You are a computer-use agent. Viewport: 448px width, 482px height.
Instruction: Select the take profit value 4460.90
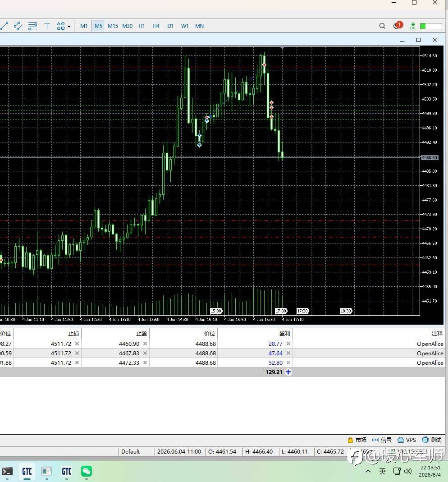pos(129,344)
